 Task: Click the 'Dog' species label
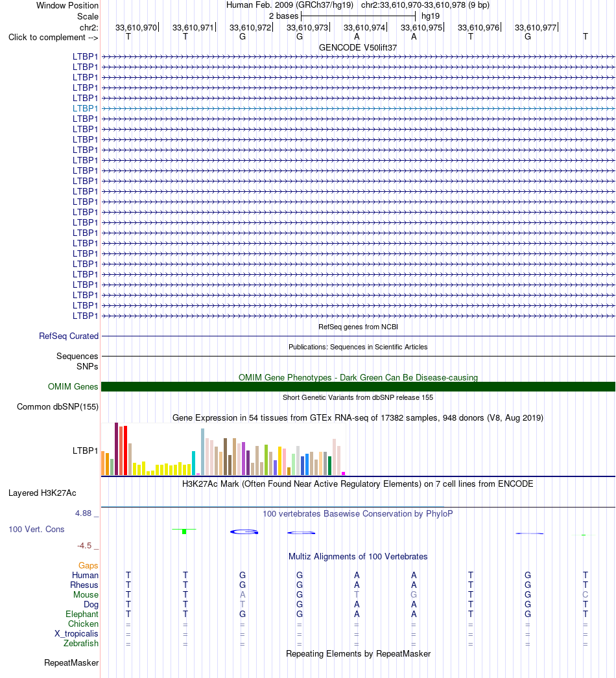coord(91,605)
